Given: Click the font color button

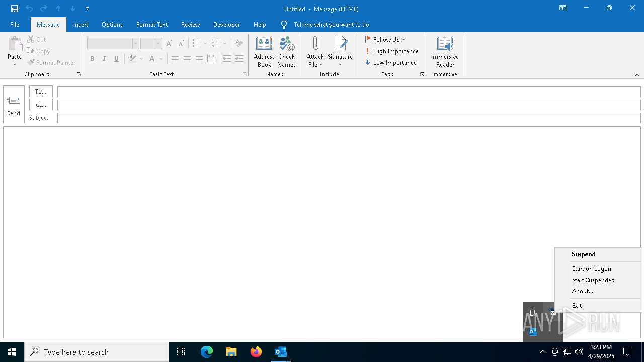Looking at the screenshot, I should pos(152,59).
